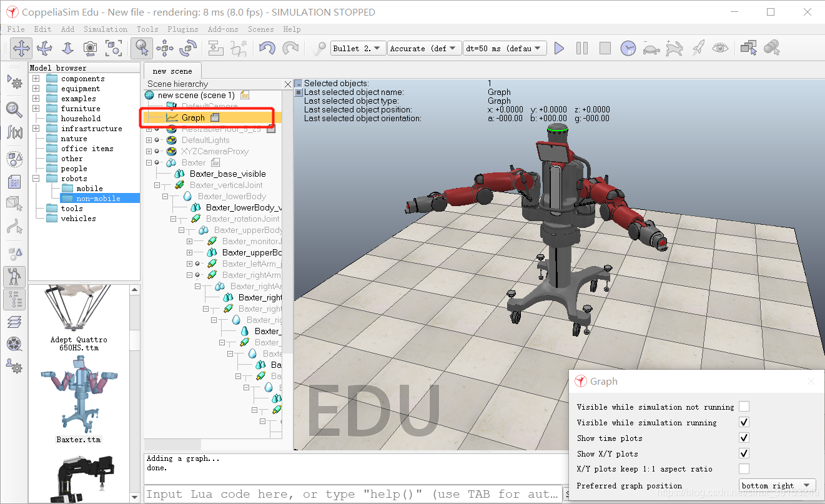This screenshot has height=504, width=825.
Task: Toggle real-time mode clock icon
Action: pos(628,48)
